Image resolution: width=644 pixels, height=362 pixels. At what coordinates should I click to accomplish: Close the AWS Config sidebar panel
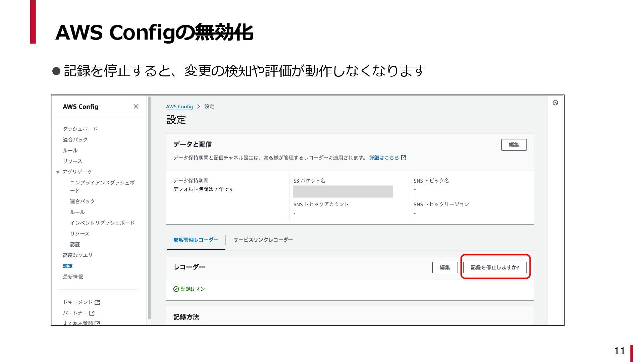(x=136, y=107)
